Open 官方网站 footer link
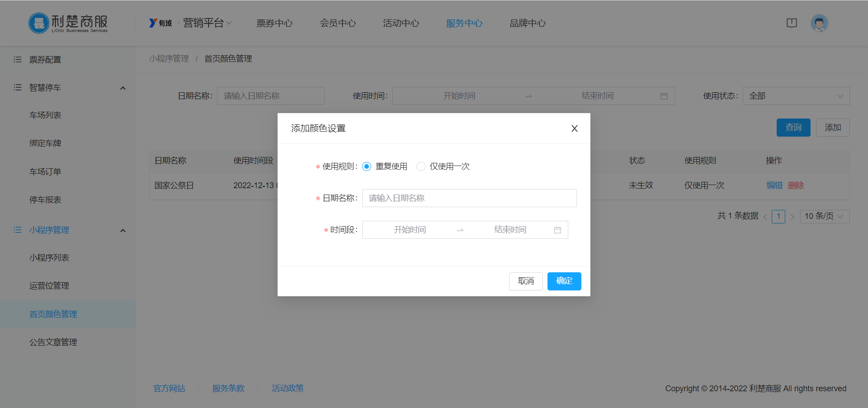Image resolution: width=868 pixels, height=408 pixels. pos(169,388)
